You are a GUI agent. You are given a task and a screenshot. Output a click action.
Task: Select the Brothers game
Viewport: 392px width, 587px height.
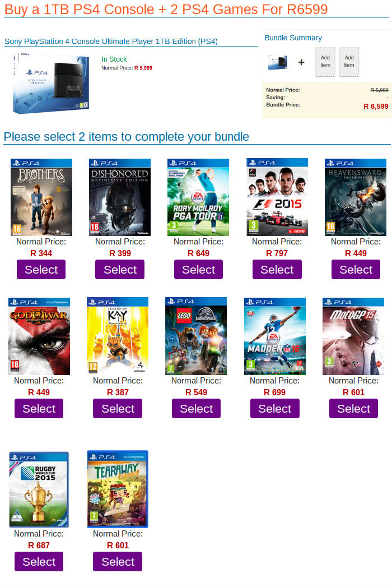(41, 270)
